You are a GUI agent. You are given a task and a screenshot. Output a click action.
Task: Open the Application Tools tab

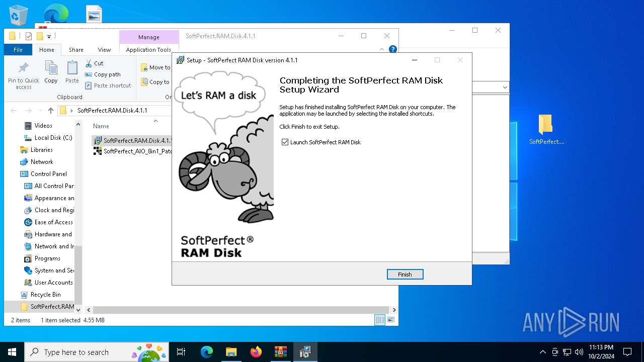pyautogui.click(x=148, y=50)
